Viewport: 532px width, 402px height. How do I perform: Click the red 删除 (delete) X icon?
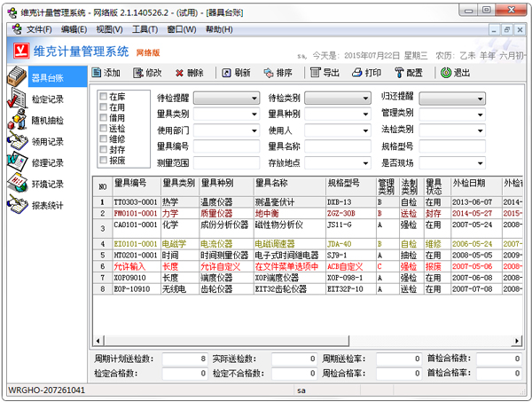[x=179, y=73]
